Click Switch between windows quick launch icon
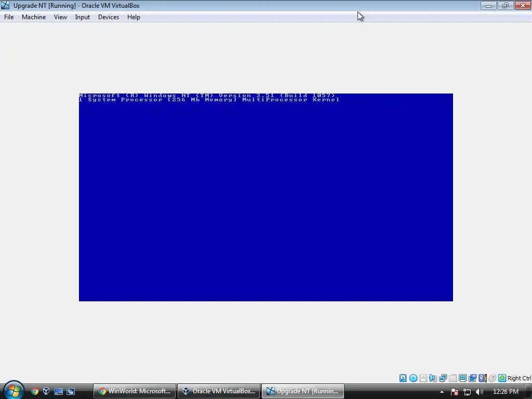This screenshot has height=399, width=532. point(71,391)
